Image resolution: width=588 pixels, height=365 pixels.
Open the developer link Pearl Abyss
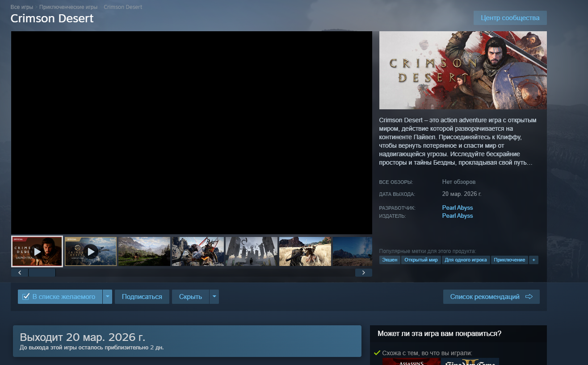pyautogui.click(x=458, y=208)
